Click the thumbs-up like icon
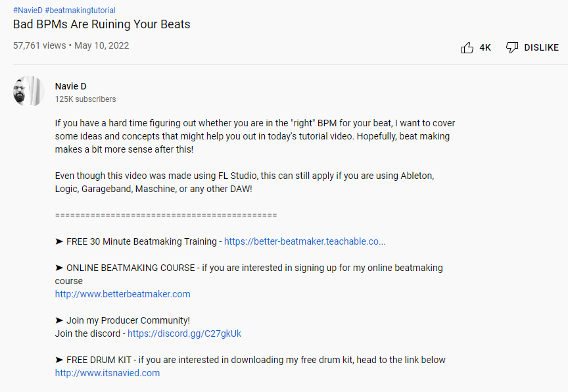Screen dimensions: 568x392 pos(467,47)
